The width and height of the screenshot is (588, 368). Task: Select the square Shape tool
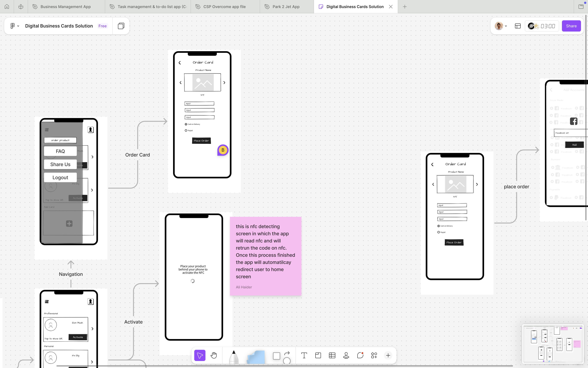click(276, 356)
